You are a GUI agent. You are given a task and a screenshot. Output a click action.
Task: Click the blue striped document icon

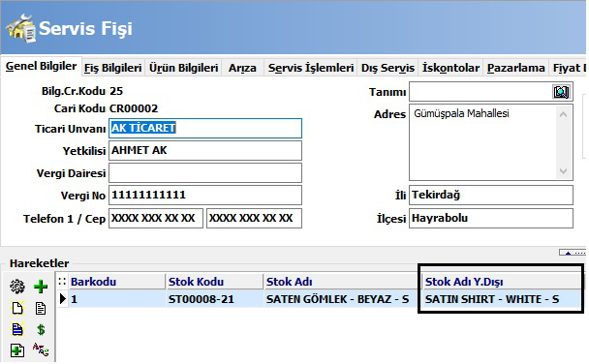point(17,329)
